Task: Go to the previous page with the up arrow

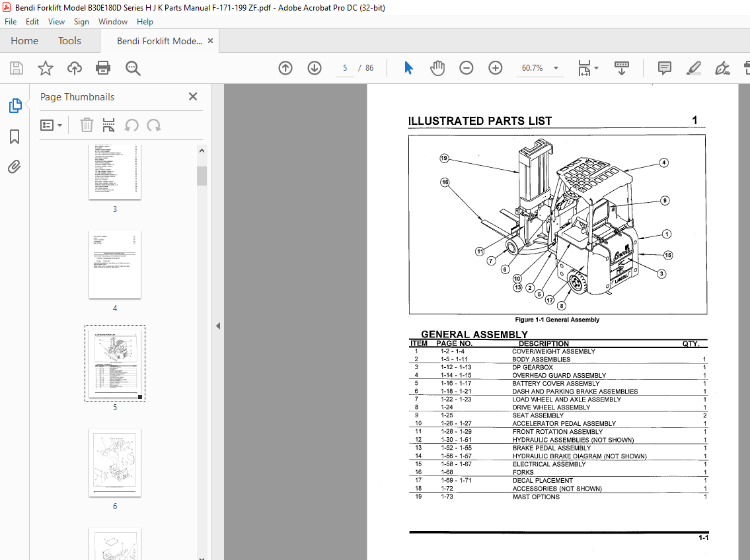Action: [285, 68]
